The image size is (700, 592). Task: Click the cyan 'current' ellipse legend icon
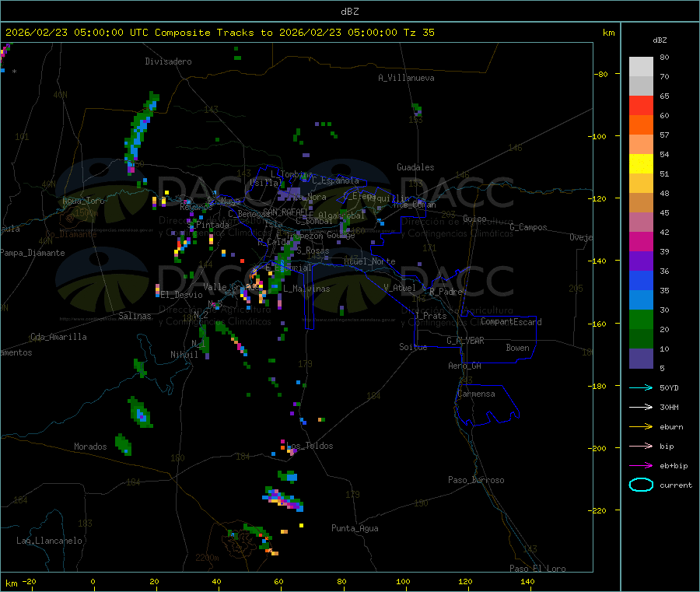tap(641, 485)
